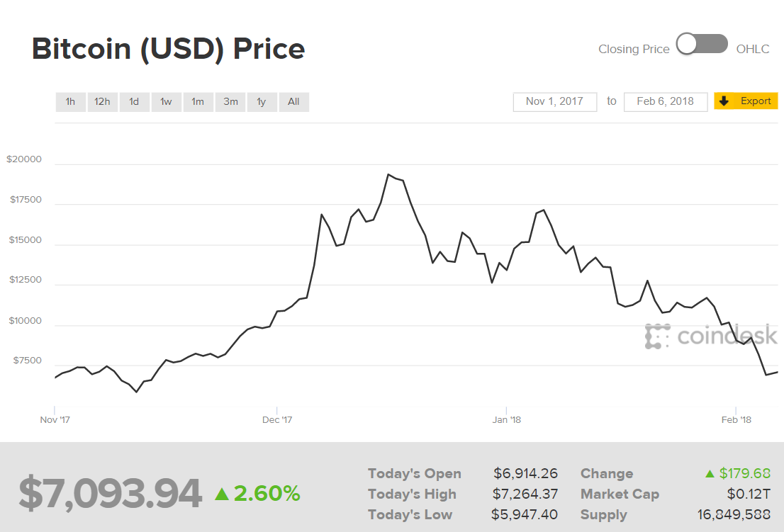Select the 1y time range
This screenshot has width=784, height=532.
[x=262, y=101]
